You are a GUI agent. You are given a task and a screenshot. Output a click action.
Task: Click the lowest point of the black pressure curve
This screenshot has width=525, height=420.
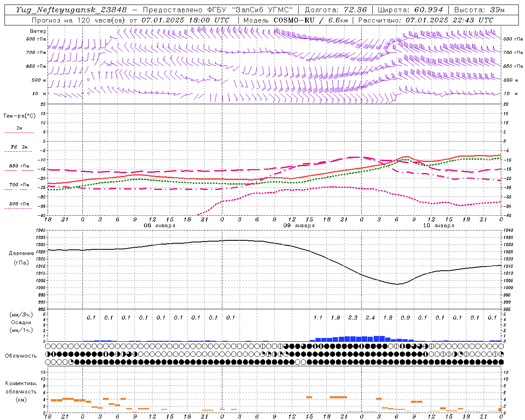coord(397,284)
